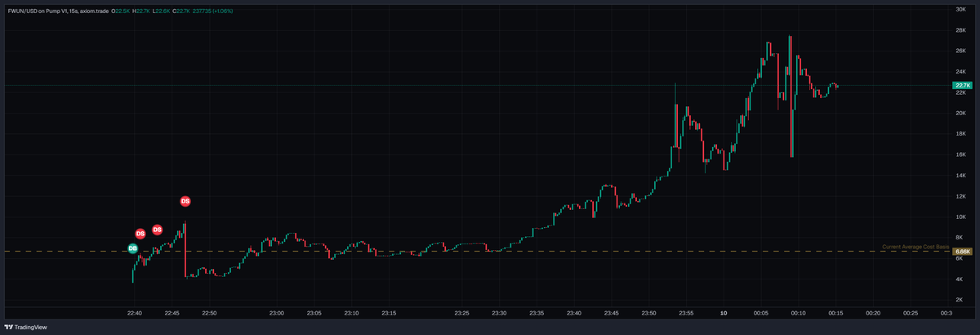
Task: Click the 22:50 time axis label
Action: [210, 313]
